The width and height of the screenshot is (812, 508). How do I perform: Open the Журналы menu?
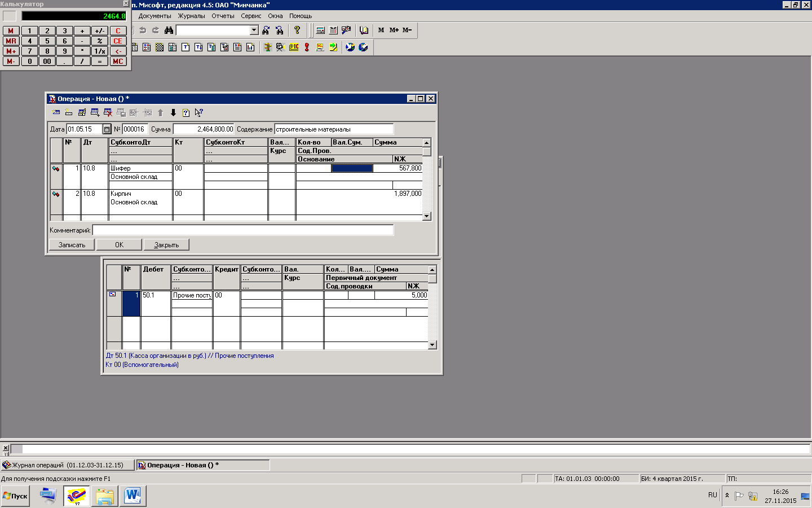pyautogui.click(x=192, y=16)
